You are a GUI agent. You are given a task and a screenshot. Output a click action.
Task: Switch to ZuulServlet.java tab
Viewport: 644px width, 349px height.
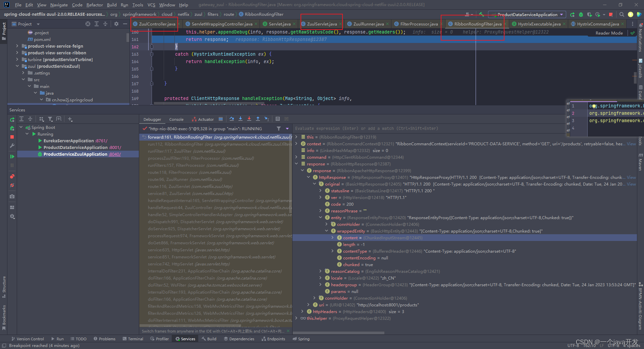tap(322, 24)
